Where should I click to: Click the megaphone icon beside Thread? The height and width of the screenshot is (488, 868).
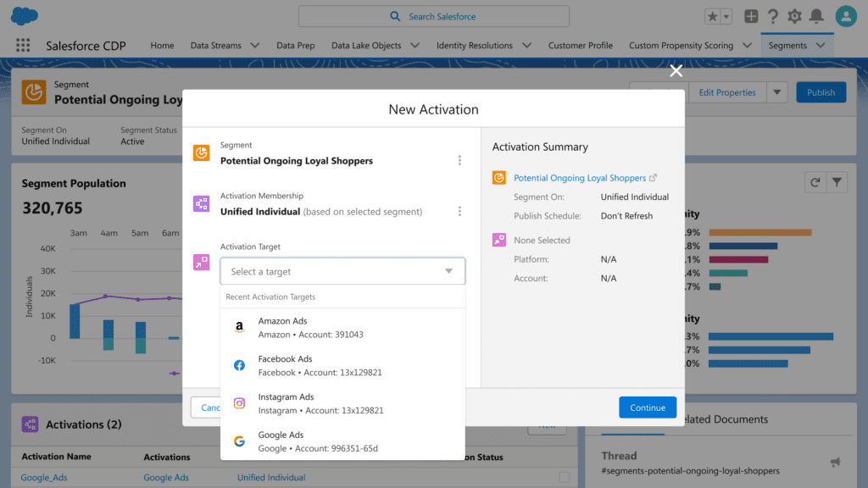[x=835, y=462]
